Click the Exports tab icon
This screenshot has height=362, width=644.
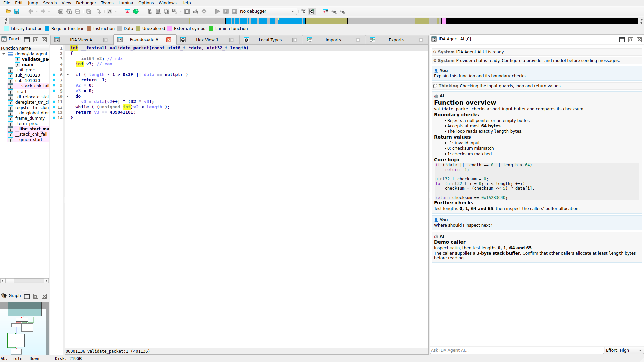[x=372, y=40]
